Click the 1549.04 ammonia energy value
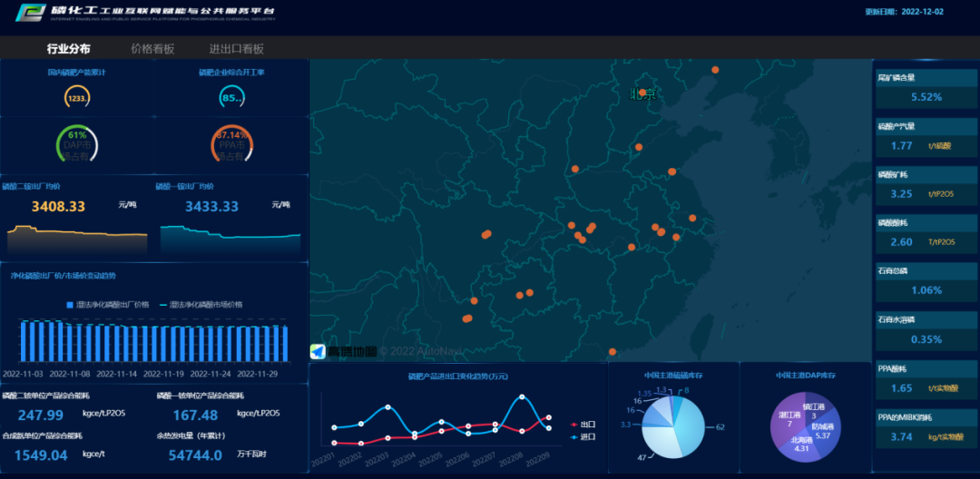 [41, 455]
